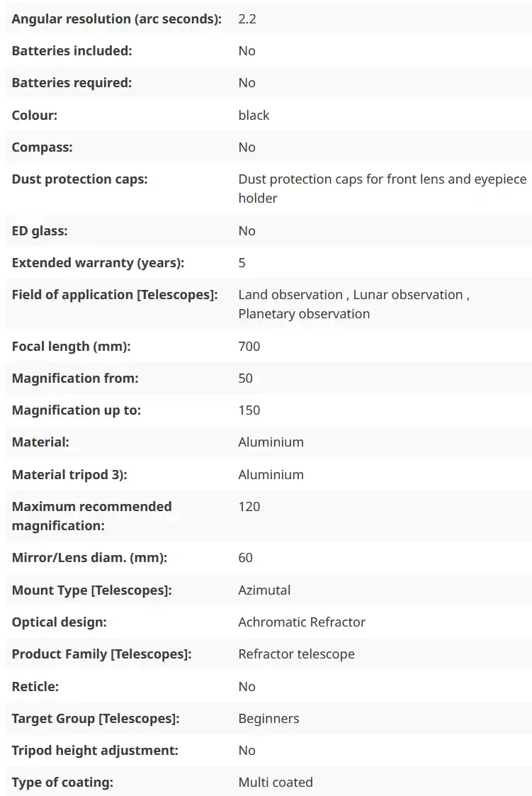Click the 'Mirror/Lens diam. (mm):' label
Screen dimensions: 532x796
90,558
